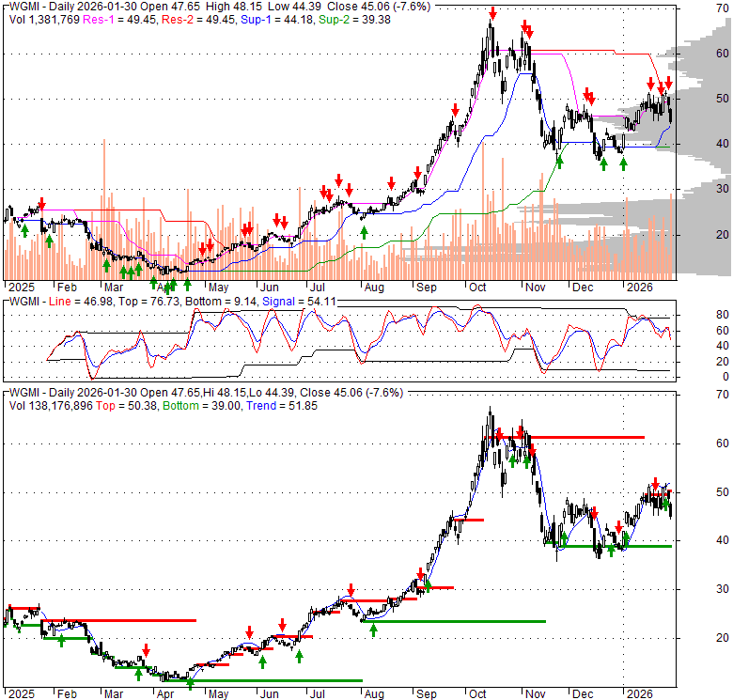The width and height of the screenshot is (733, 700).
Task: Click the Top = 50.38 label in bottom chart
Action: (126, 406)
